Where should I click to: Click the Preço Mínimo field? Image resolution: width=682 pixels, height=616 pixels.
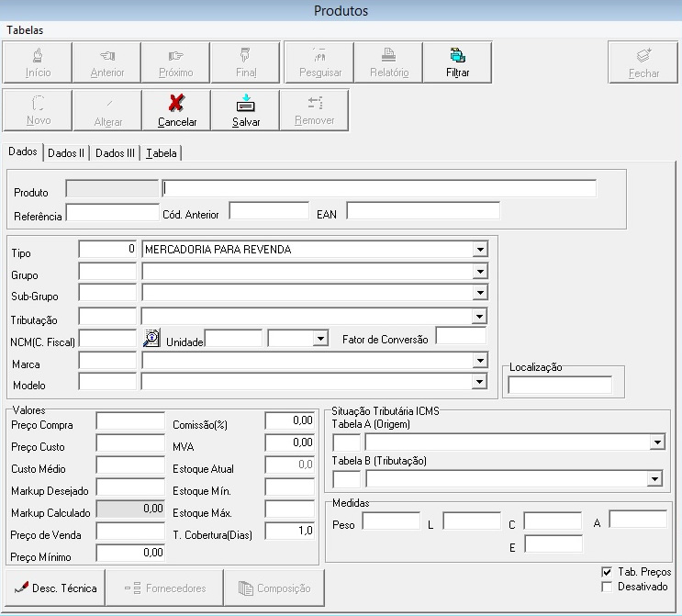pos(130,553)
